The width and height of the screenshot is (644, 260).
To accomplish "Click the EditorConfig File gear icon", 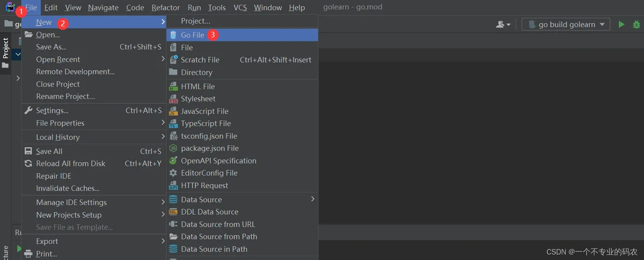I will point(173,173).
